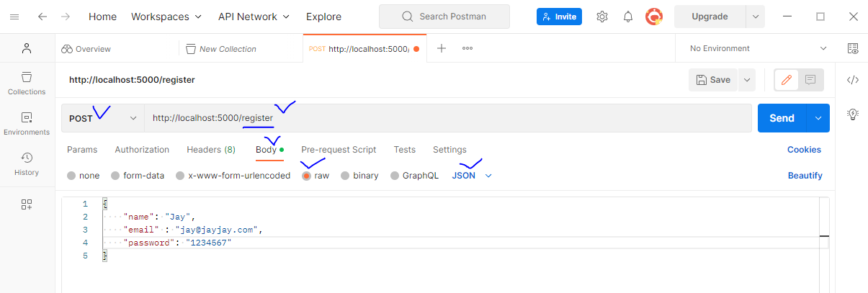Beautify the JSON body
The image size is (868, 293).
(805, 176)
